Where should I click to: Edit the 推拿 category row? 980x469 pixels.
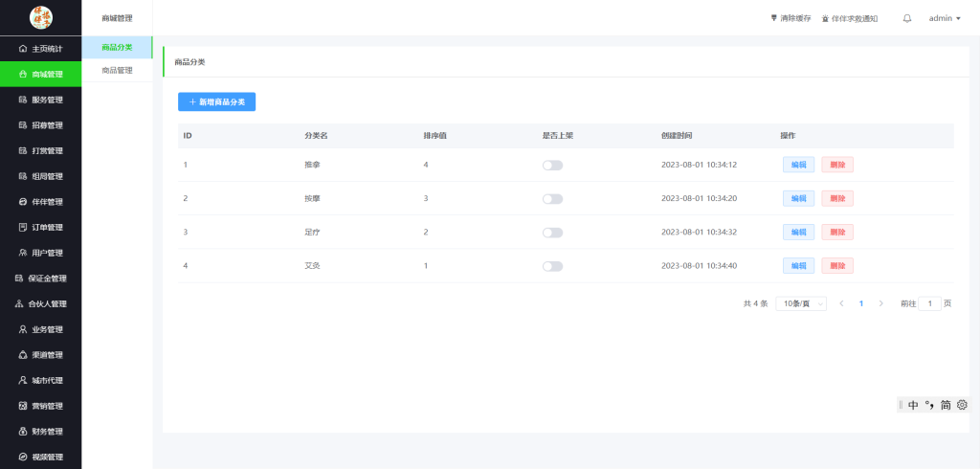click(x=798, y=165)
